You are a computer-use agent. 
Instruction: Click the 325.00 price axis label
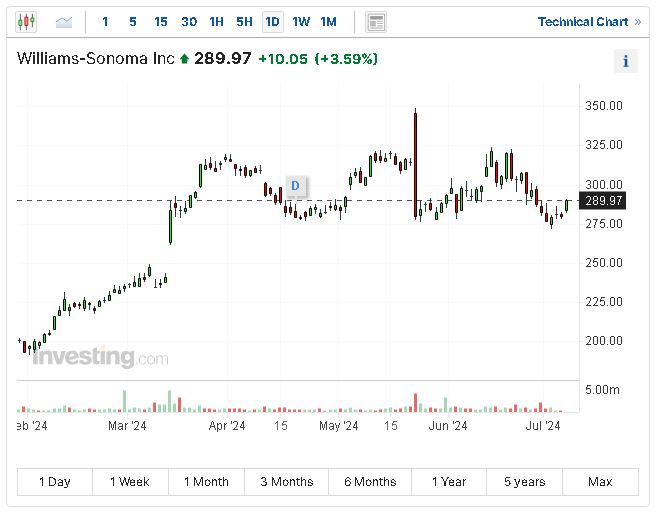tap(604, 145)
